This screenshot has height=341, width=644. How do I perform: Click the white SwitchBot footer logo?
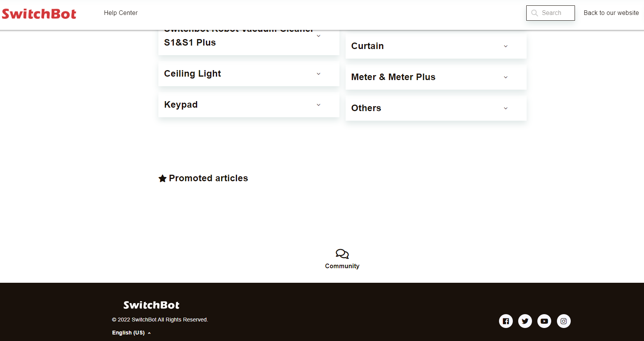tap(151, 305)
